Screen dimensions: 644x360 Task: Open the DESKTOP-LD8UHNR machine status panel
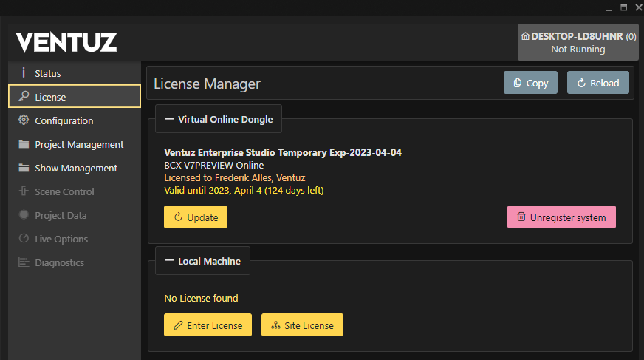(578, 42)
